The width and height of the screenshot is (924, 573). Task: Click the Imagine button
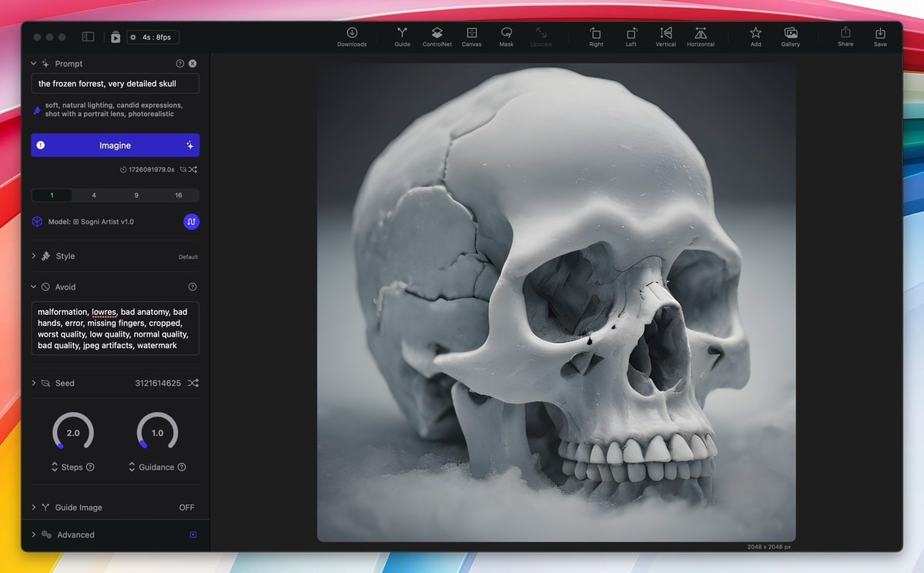(x=115, y=146)
